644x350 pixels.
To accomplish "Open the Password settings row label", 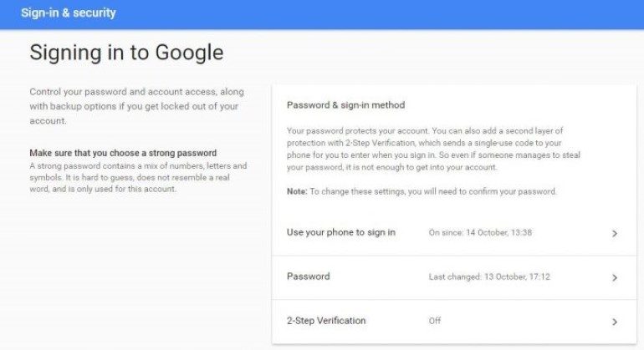I will point(308,276).
